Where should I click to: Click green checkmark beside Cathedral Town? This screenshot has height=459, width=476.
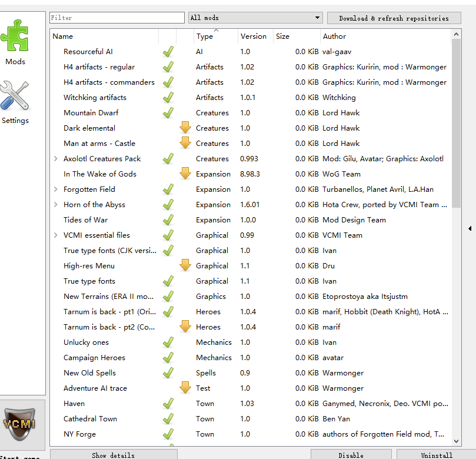pyautogui.click(x=168, y=418)
